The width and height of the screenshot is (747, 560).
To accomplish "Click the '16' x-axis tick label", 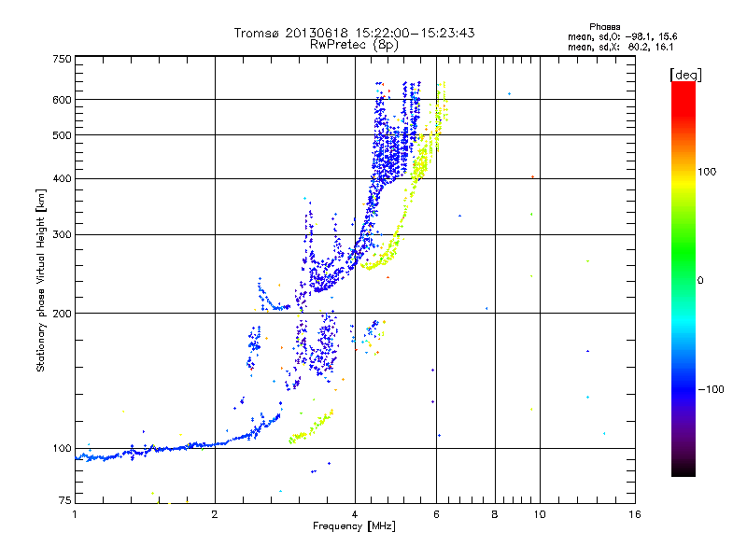I will click(635, 514).
